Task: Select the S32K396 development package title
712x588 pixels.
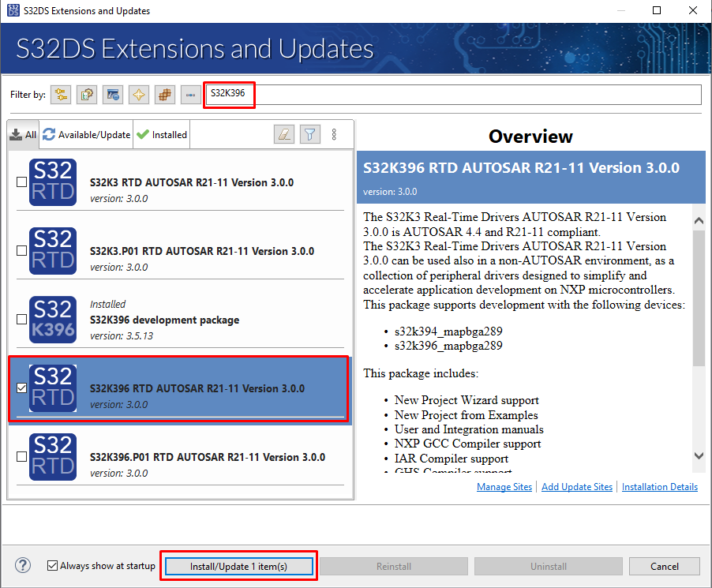Action: pyautogui.click(x=164, y=320)
